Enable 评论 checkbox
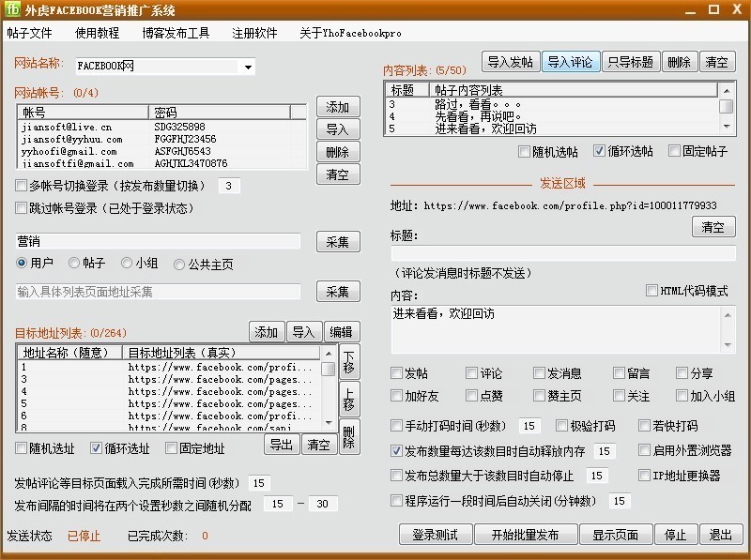 pyautogui.click(x=472, y=372)
